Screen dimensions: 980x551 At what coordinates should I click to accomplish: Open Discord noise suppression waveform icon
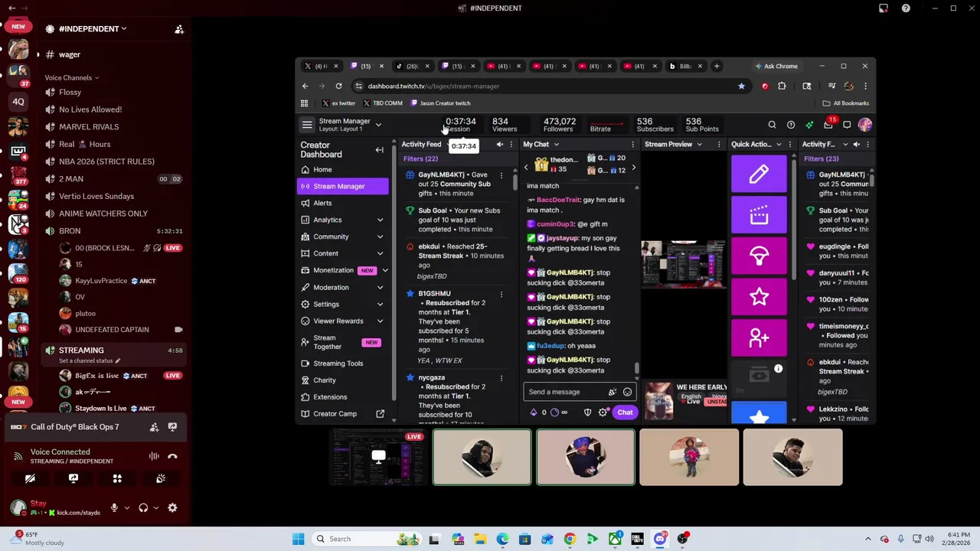coord(154,456)
